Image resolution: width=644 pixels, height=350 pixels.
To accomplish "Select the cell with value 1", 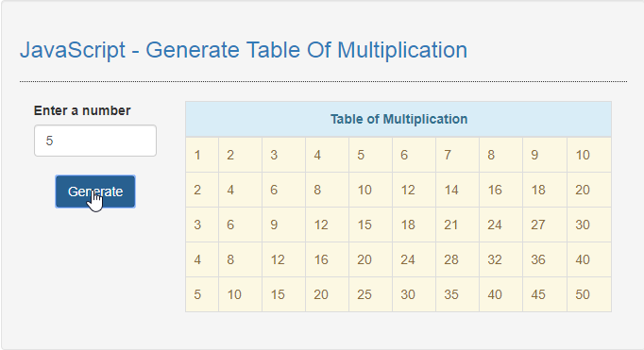I will (202, 155).
